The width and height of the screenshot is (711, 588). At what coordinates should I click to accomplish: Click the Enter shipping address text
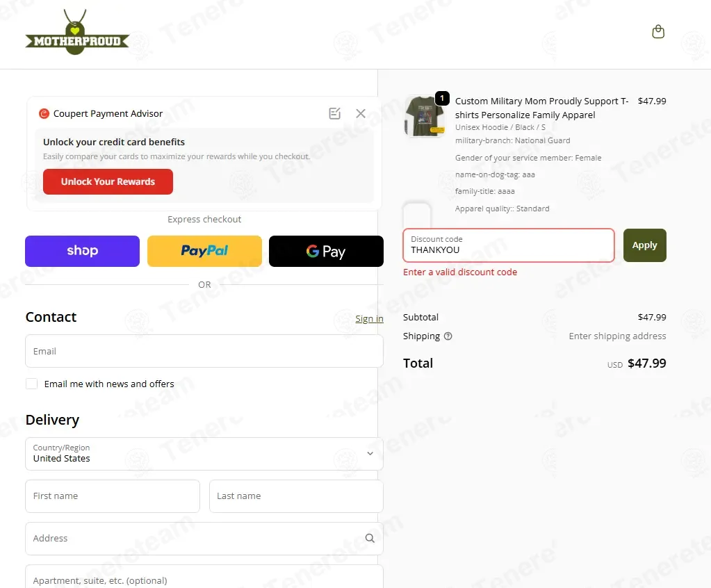617,336
